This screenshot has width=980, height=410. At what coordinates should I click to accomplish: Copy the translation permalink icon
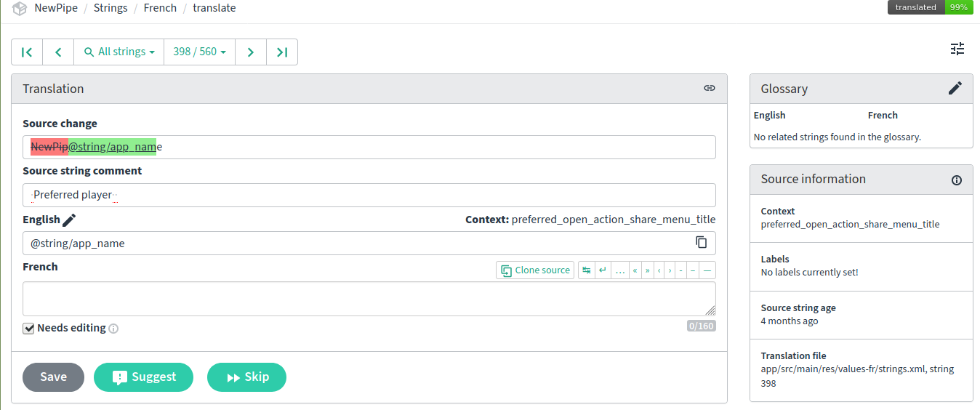tap(710, 88)
